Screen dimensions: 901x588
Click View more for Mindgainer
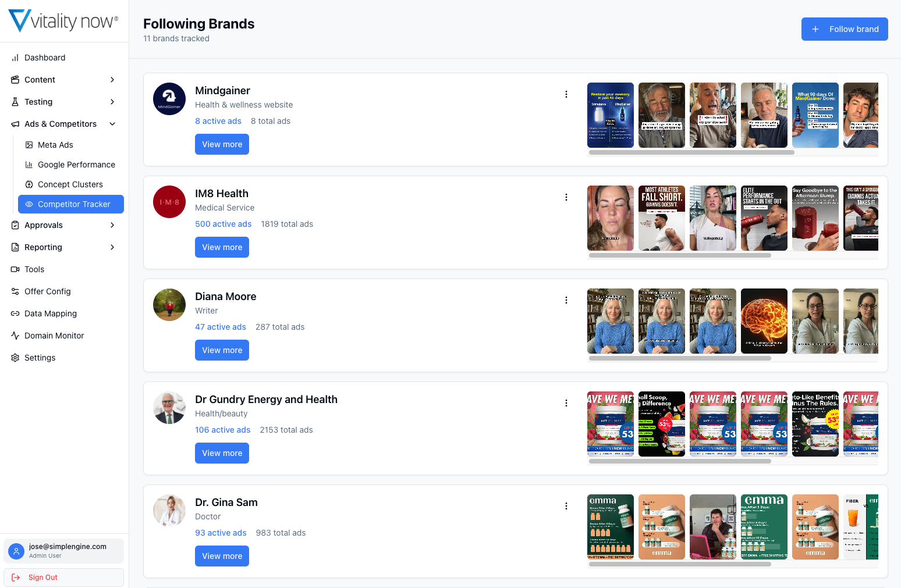[222, 144]
